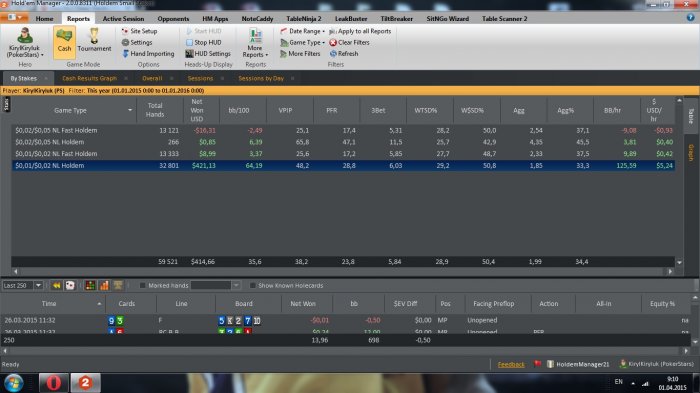
Task: Switch to Sessions by Day tab
Action: (261, 78)
